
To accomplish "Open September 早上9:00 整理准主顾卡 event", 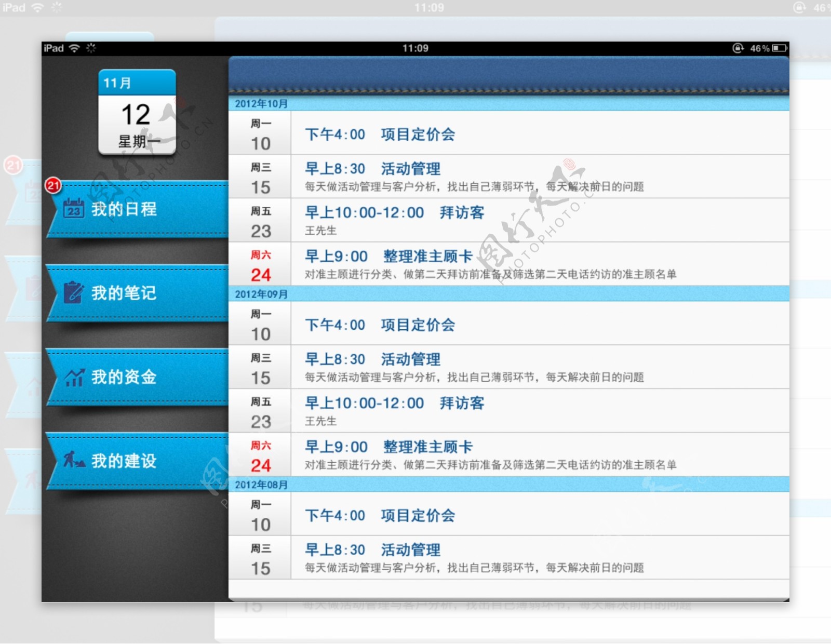I will pyautogui.click(x=540, y=454).
